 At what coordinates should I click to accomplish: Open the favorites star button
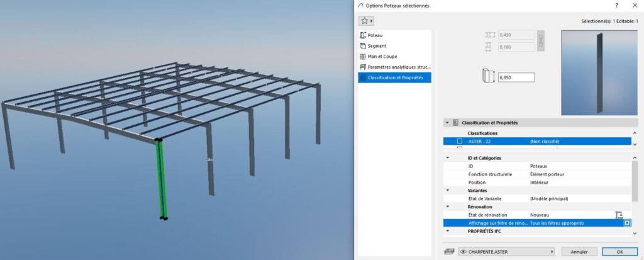point(367,21)
